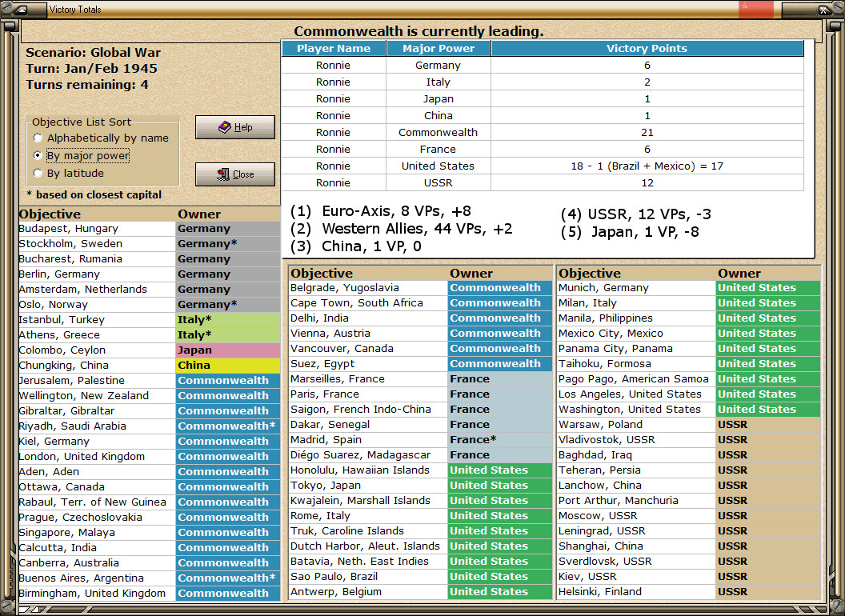
Task: Click Singapore, Malaya objective
Action: click(x=97, y=533)
